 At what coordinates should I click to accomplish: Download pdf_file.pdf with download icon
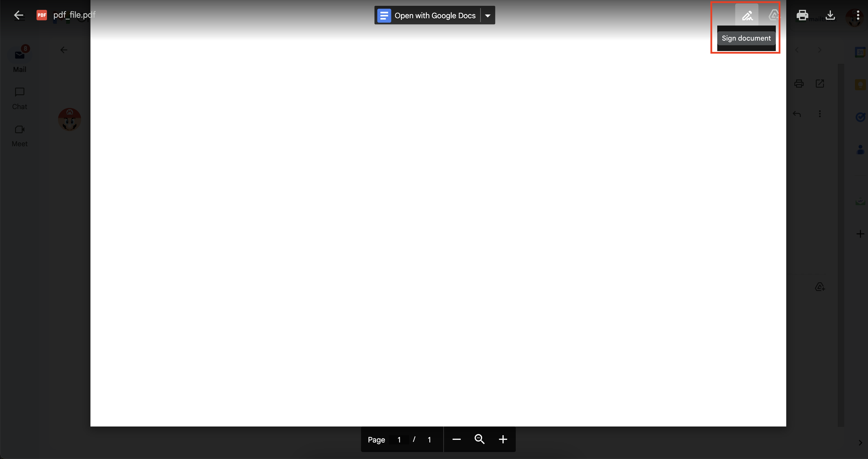(830, 15)
